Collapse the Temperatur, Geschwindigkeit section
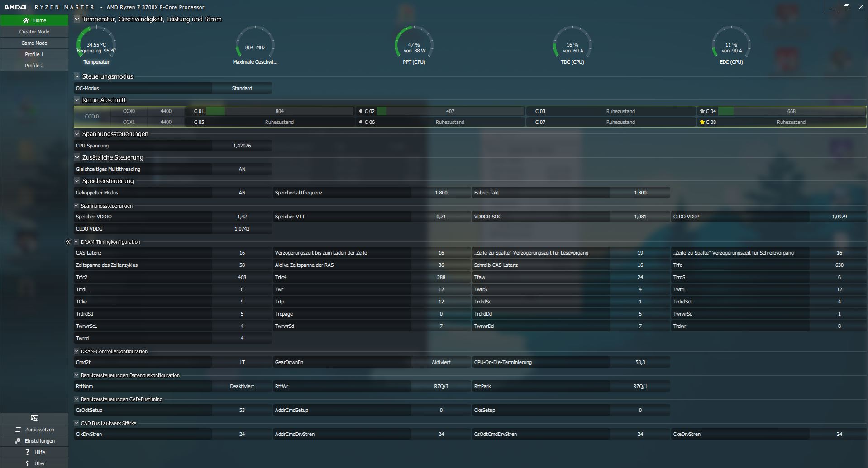Viewport: 868px width, 468px height. click(x=77, y=19)
